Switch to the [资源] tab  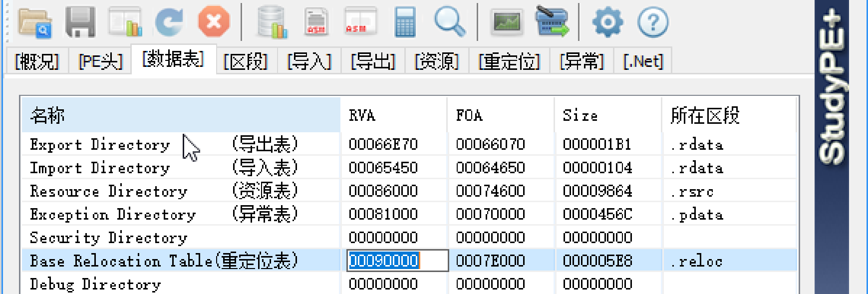click(437, 61)
